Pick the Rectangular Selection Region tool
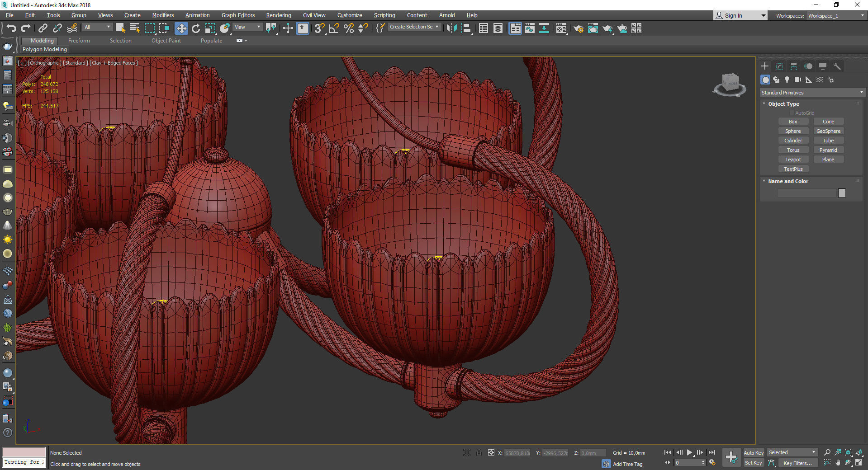Image resolution: width=868 pixels, height=470 pixels. coord(149,28)
